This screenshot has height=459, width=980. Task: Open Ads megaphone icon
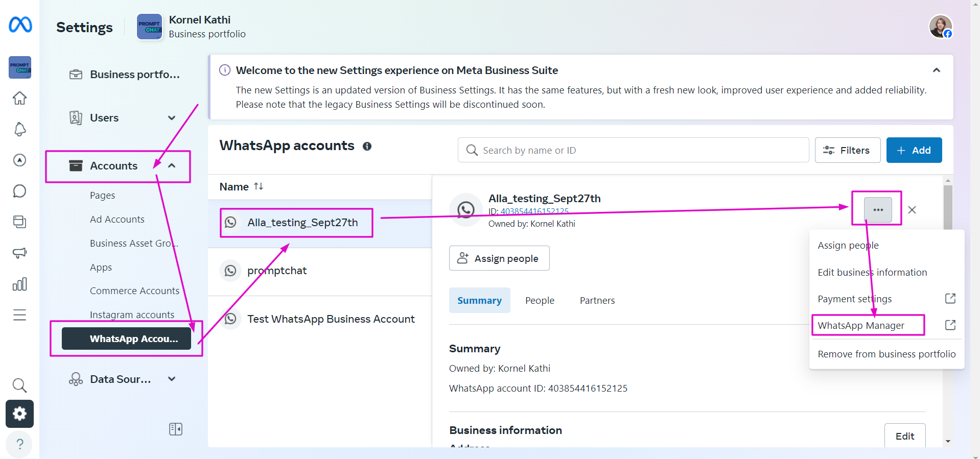[19, 253]
